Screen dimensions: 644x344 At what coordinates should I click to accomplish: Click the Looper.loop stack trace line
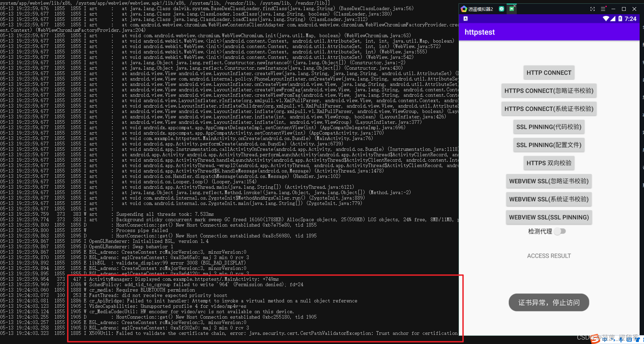tap(129, 182)
